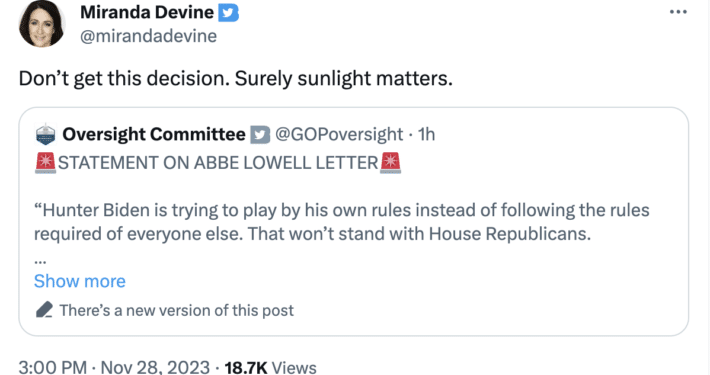The image size is (710, 375).
Task: Open the Oversight Committee account name
Action: (154, 135)
